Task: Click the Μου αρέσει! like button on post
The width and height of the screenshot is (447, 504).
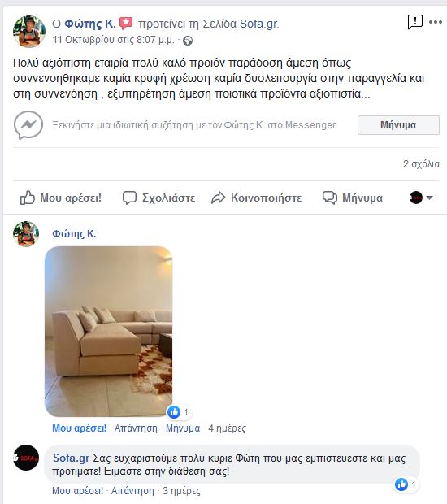Action: pyautogui.click(x=61, y=198)
